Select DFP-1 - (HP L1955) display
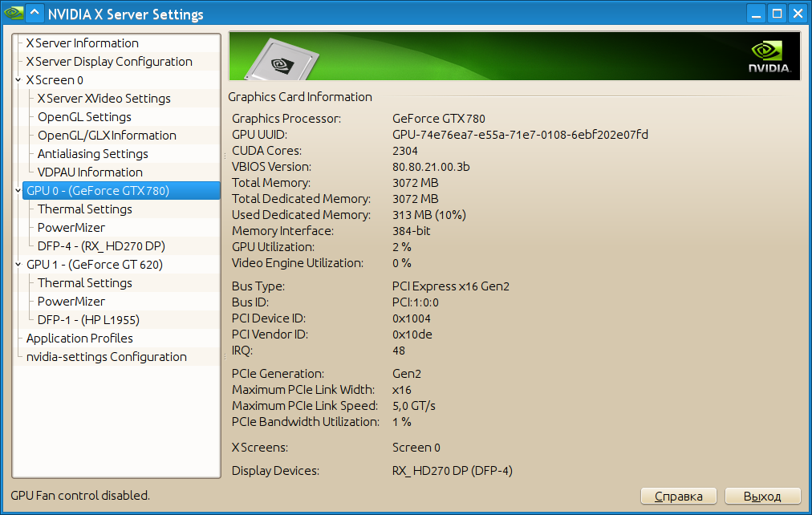812x515 pixels. 88,320
